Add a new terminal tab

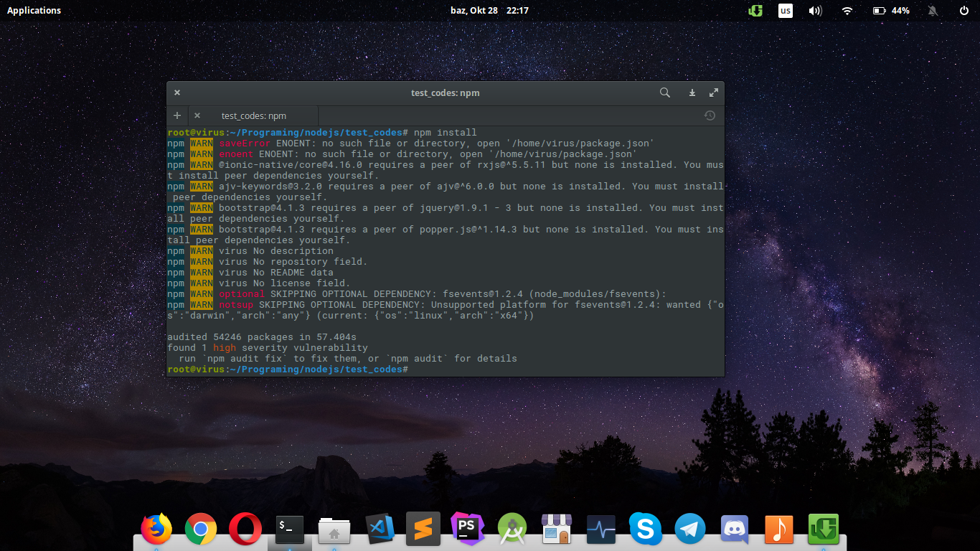point(177,116)
